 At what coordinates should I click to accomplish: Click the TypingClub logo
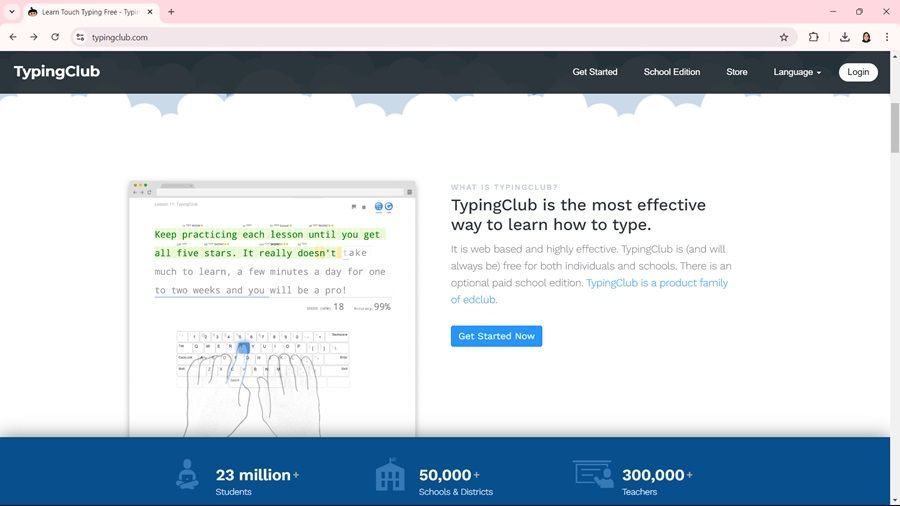57,72
